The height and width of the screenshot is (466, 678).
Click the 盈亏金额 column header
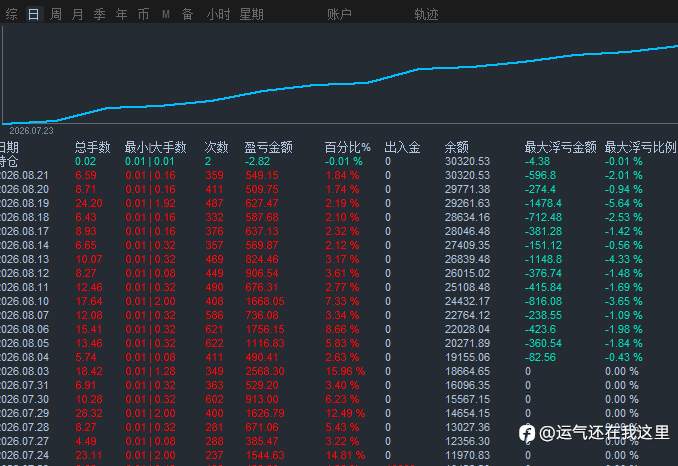(x=269, y=147)
